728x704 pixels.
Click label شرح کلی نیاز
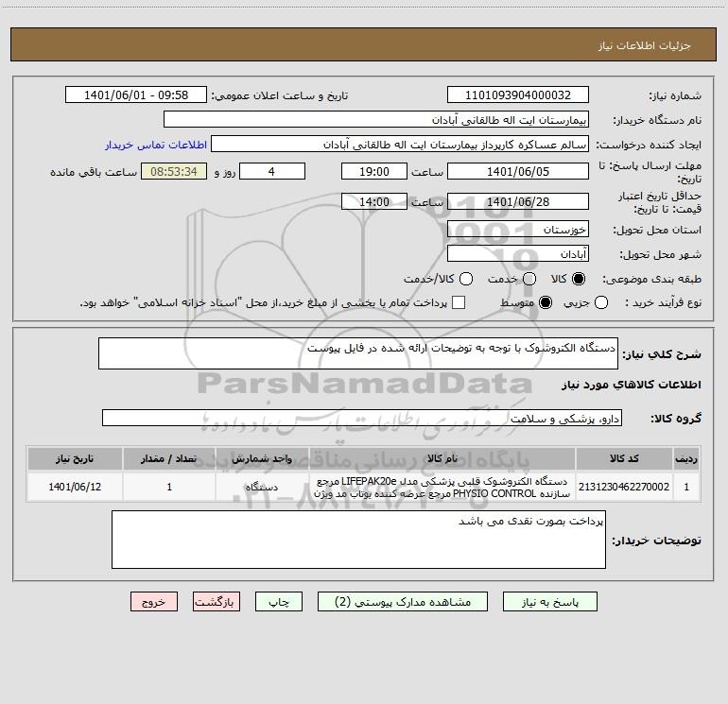coord(662,354)
